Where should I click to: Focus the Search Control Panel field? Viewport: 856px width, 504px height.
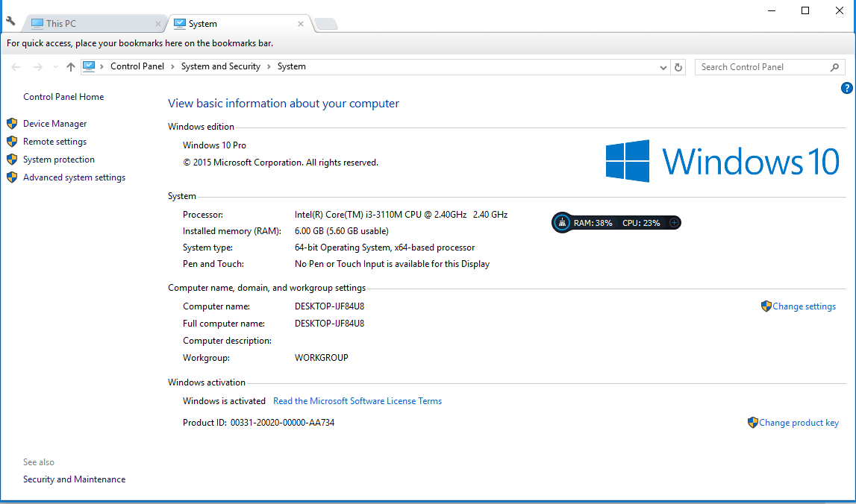[769, 67]
